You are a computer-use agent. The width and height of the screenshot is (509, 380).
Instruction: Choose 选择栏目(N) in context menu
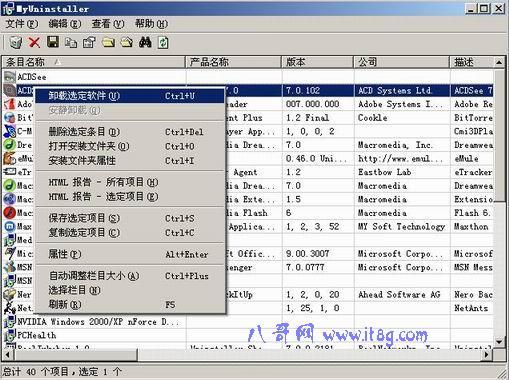tap(130, 290)
